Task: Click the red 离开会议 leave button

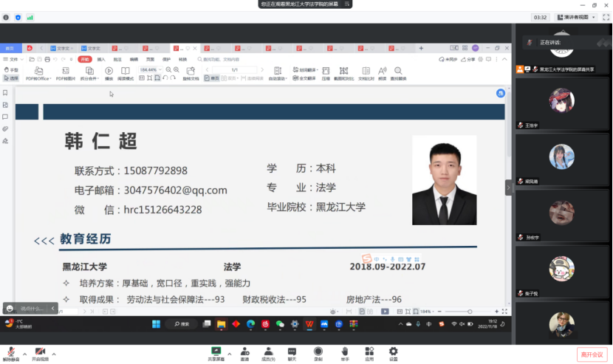Action: click(x=592, y=354)
